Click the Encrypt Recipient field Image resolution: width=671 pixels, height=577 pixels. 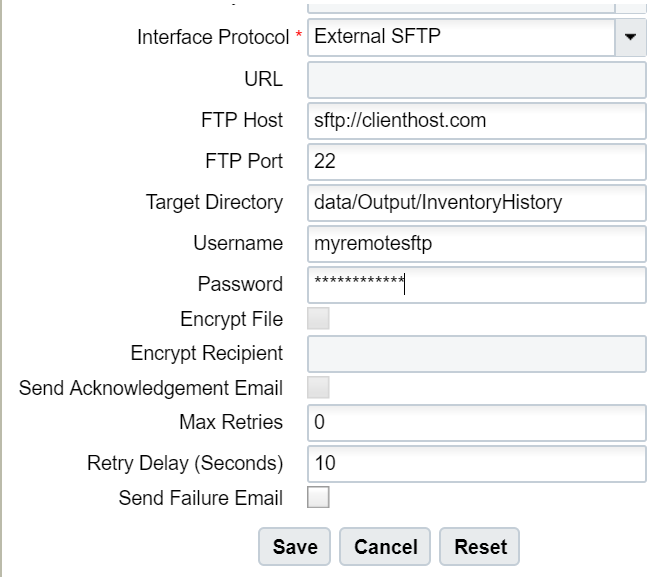(x=476, y=353)
